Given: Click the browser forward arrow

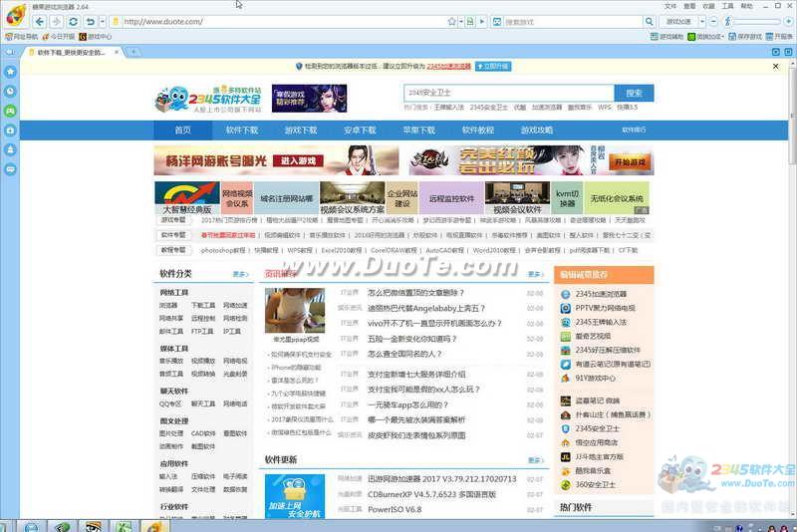Looking at the screenshot, I should 56,21.
